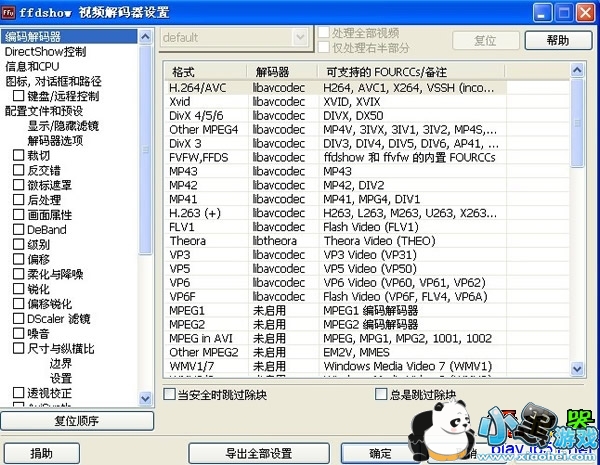Image resolution: width=600 pixels, height=465 pixels.
Task: Click the ffdshow title bar icon
Action: pyautogui.click(x=8, y=12)
